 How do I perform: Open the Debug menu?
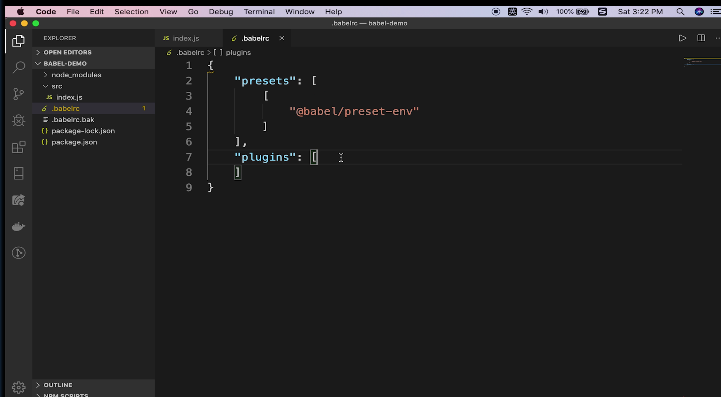(x=221, y=12)
